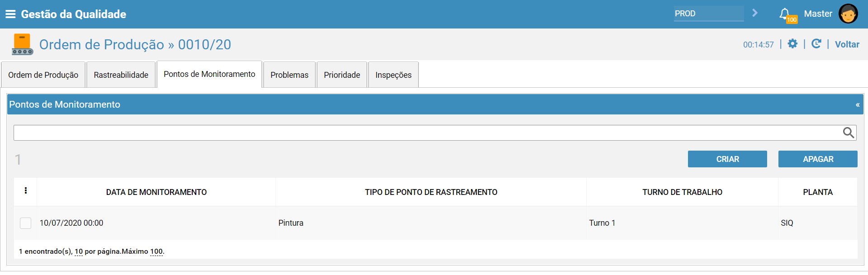Image resolution: width=868 pixels, height=275 pixels.
Task: Click the arrow next to PROD field
Action: tap(754, 13)
